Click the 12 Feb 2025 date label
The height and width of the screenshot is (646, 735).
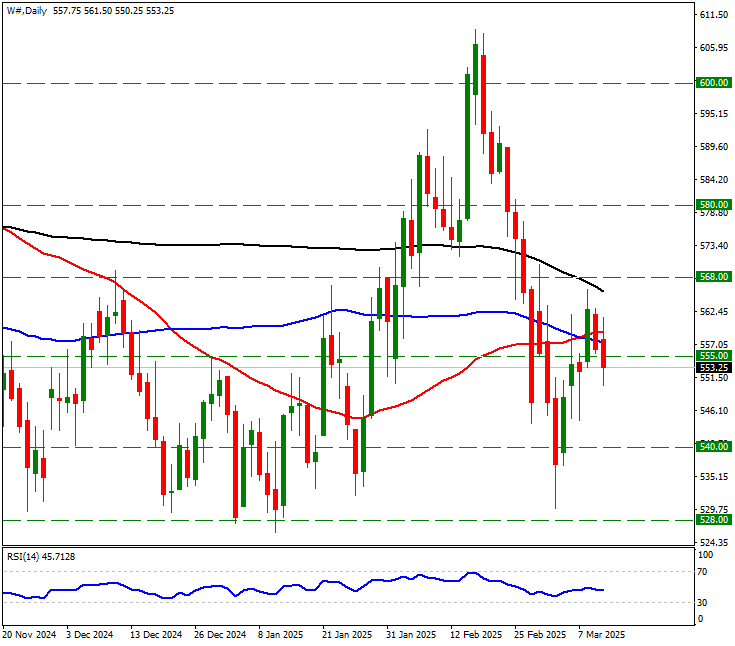[477, 635]
